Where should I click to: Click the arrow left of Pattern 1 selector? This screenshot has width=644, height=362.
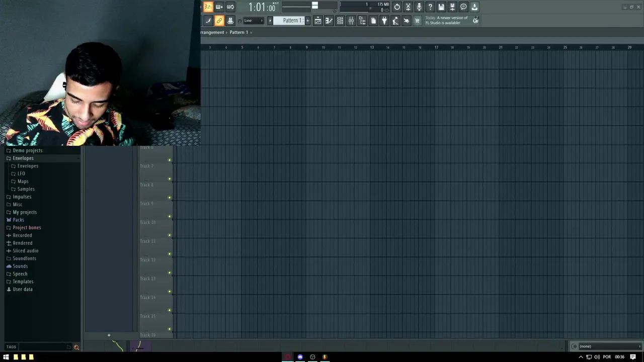click(x=270, y=21)
